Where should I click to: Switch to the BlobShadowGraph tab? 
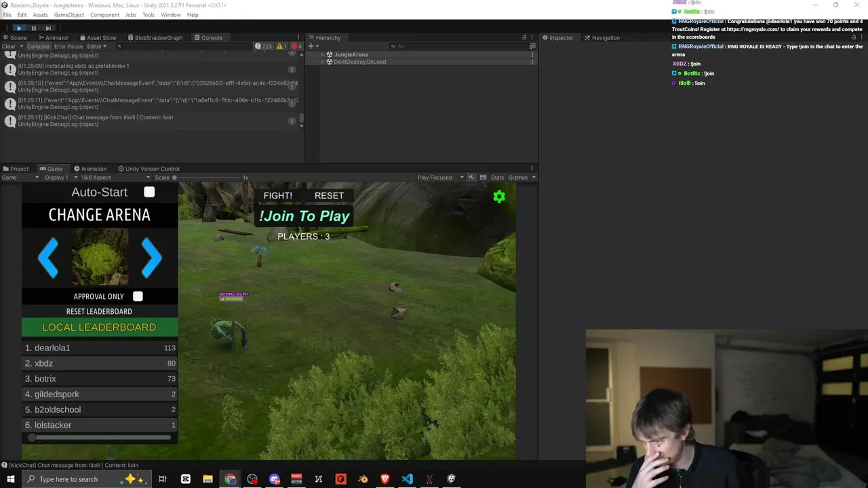coord(155,38)
